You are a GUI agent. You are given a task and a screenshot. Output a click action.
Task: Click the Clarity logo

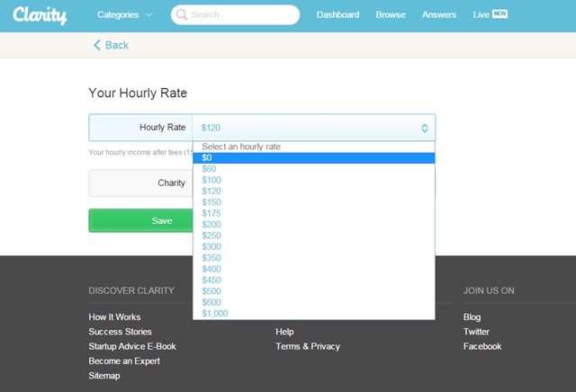40,15
